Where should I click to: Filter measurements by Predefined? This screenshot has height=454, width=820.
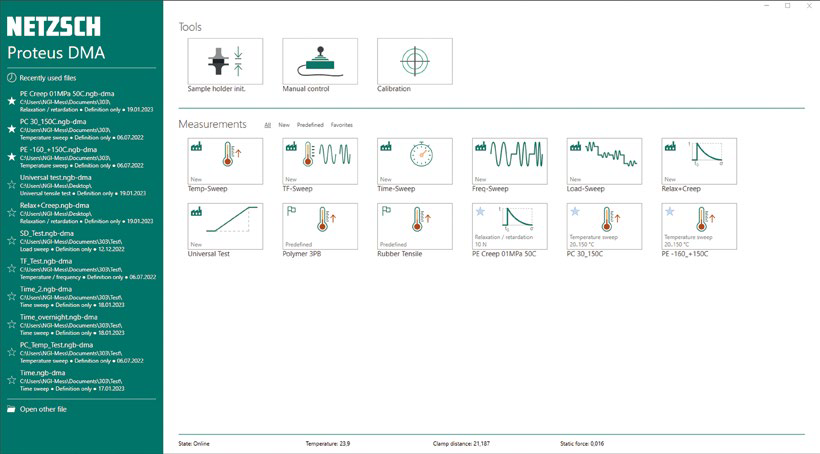tap(310, 125)
